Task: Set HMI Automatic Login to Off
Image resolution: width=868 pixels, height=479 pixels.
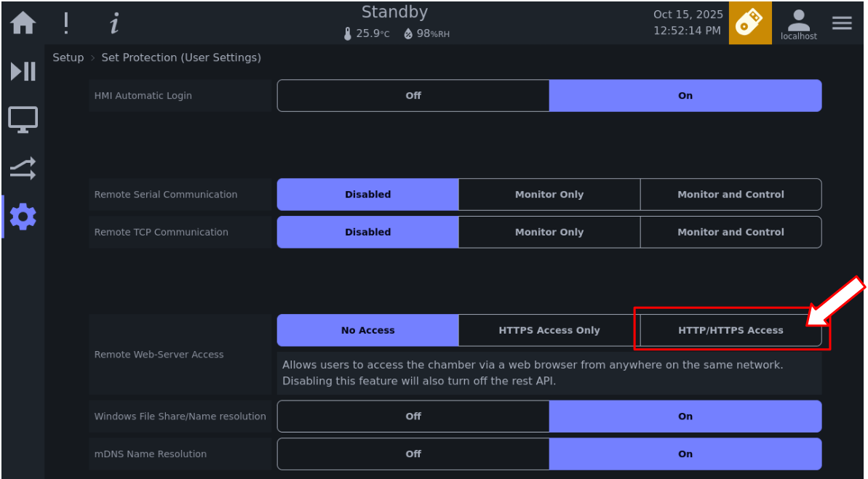Action: click(413, 96)
